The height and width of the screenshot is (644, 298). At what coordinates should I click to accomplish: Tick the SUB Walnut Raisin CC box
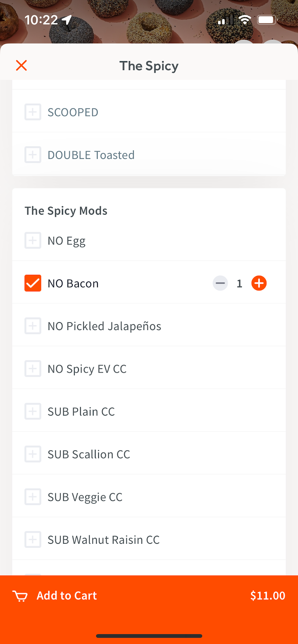click(x=33, y=539)
